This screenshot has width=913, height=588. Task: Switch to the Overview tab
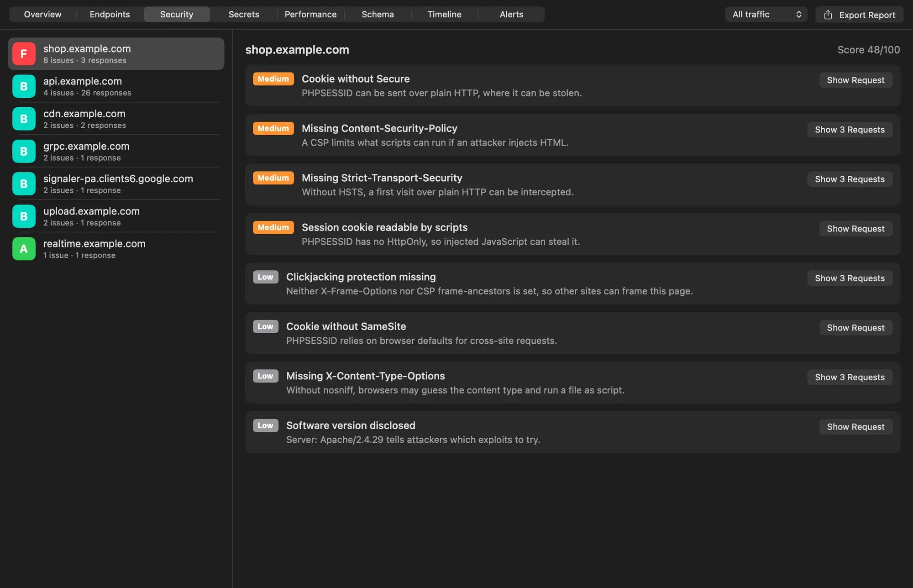pyautogui.click(x=42, y=14)
